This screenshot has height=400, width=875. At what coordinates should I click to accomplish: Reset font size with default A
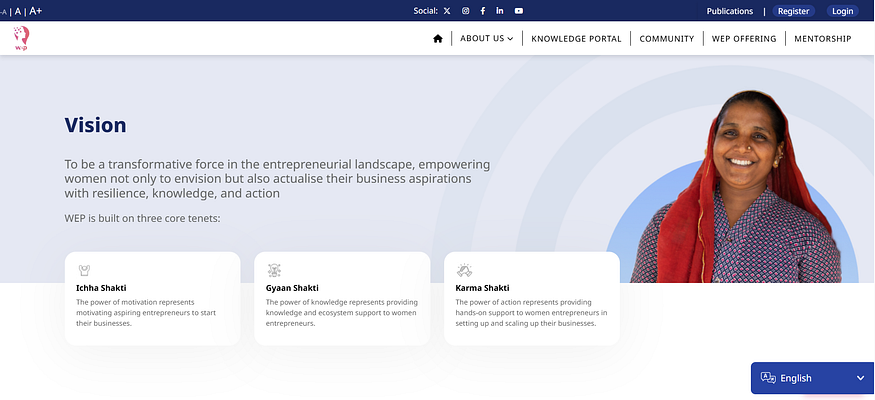(18, 11)
